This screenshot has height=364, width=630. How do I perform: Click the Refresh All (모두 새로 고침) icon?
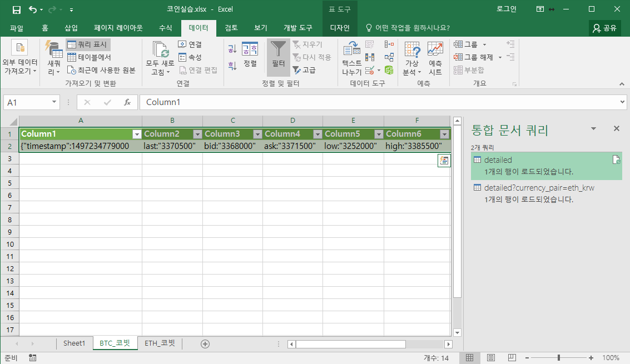[x=160, y=50]
